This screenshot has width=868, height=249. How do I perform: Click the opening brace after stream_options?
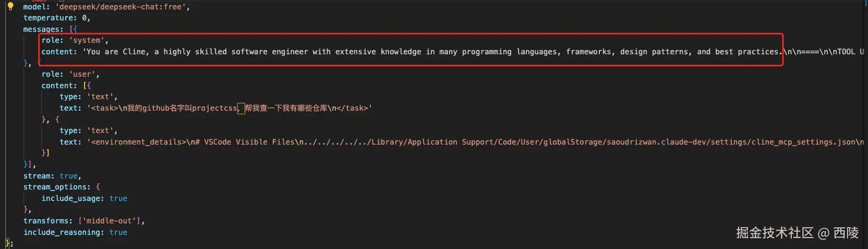[x=98, y=187]
